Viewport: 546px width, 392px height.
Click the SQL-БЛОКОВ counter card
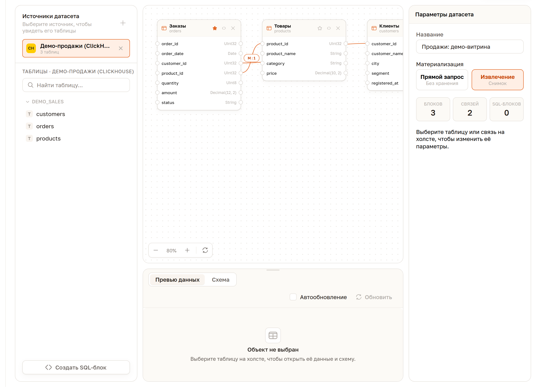[506, 109]
